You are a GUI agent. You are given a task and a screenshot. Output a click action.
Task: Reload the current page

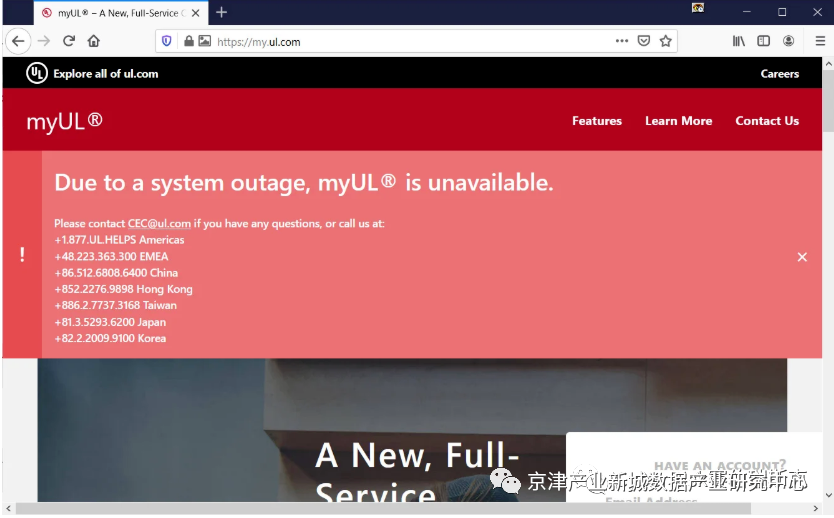click(x=69, y=41)
